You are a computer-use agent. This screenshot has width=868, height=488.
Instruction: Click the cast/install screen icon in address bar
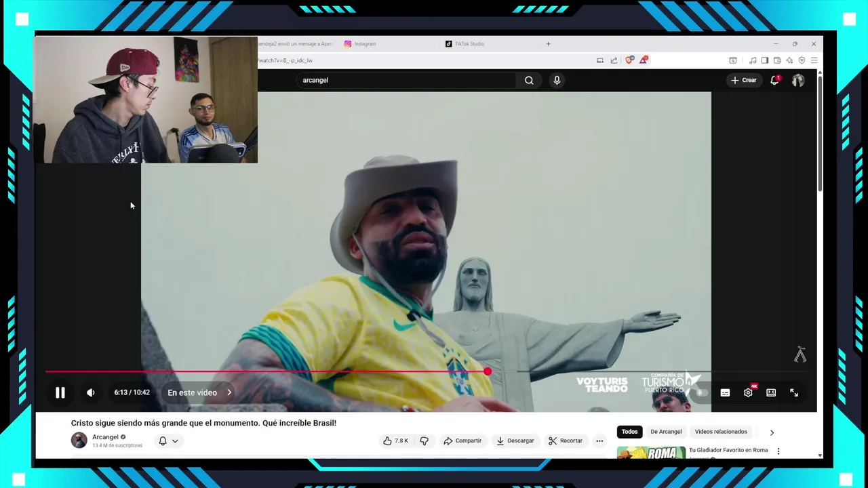coord(600,60)
